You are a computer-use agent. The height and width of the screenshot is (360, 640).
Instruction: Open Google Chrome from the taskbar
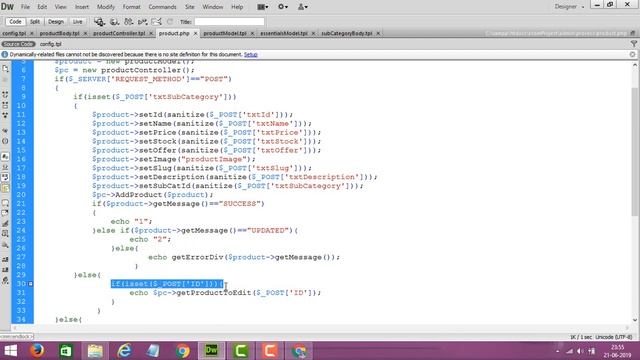[x=182, y=351]
